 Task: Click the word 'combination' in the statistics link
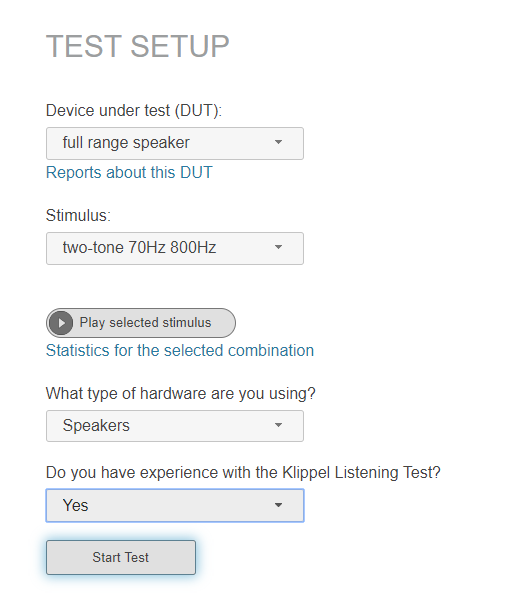click(271, 351)
